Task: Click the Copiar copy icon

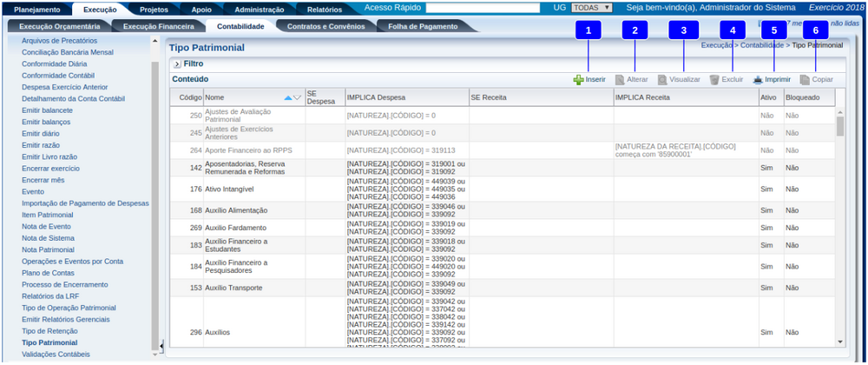Action: tap(805, 79)
